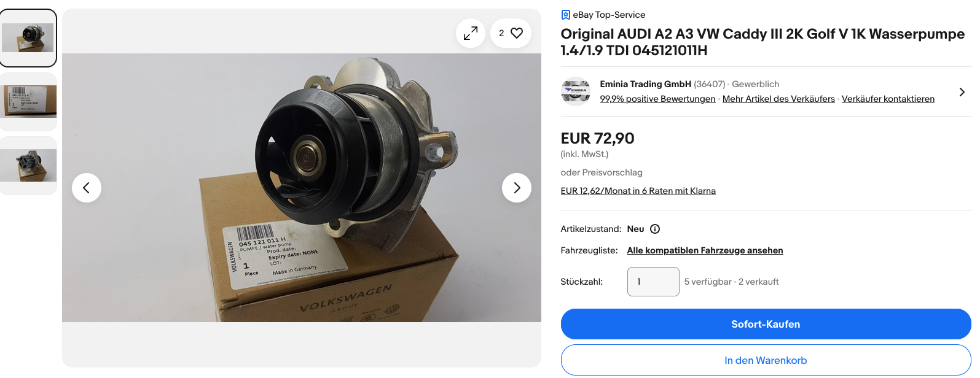Screen dimensions: 980x378
Task: Expand seller details with the right chevron
Action: pyautogui.click(x=962, y=92)
